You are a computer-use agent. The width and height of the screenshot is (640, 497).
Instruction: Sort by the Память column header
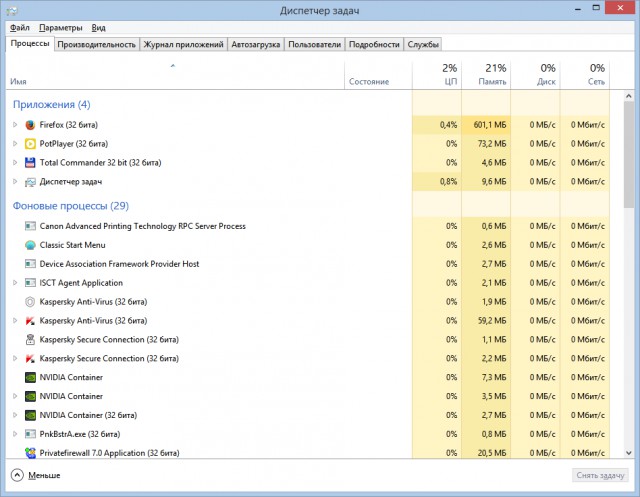[x=486, y=75]
